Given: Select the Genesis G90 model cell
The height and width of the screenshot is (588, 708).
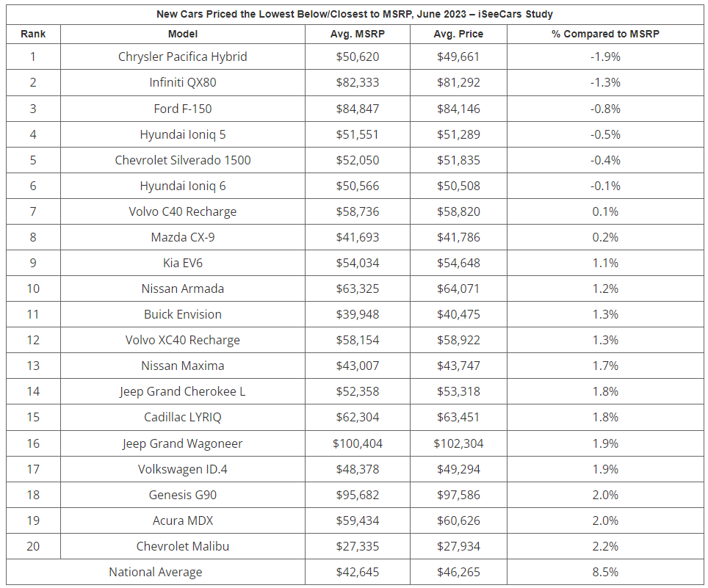Looking at the screenshot, I should [182, 495].
